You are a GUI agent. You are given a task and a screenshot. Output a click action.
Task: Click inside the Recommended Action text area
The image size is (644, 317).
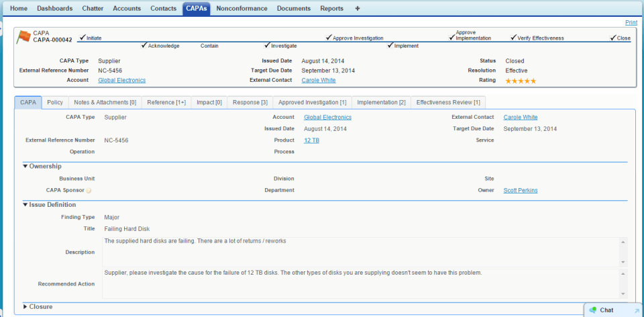tap(365, 283)
